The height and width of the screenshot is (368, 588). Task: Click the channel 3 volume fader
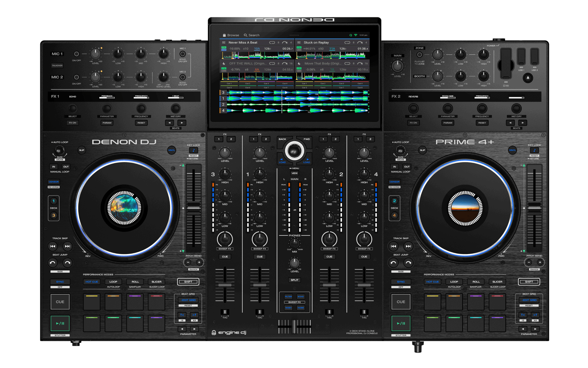tap(225, 285)
